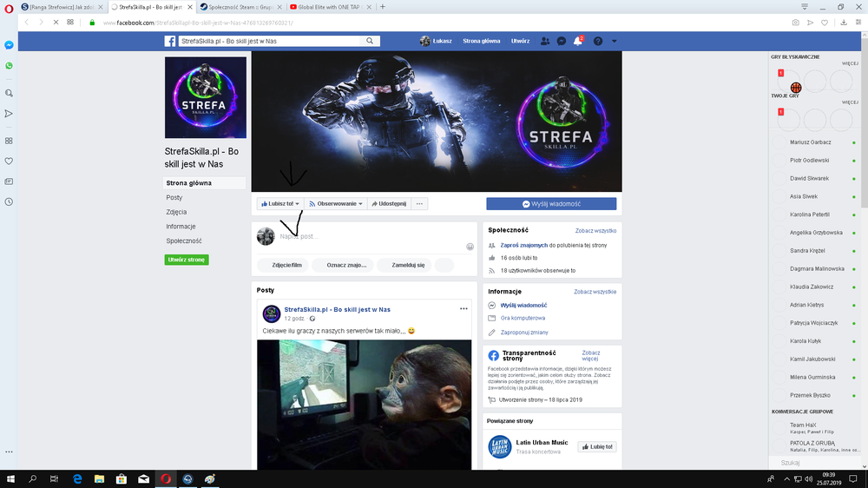
Task: Open the three-dots menu on the post
Action: [464, 309]
